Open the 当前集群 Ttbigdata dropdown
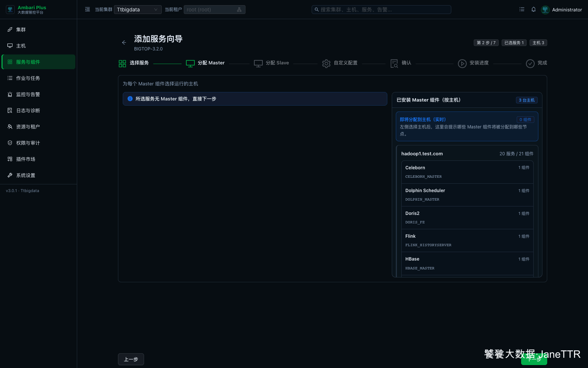Viewport: 588px width, 368px height. click(x=138, y=10)
